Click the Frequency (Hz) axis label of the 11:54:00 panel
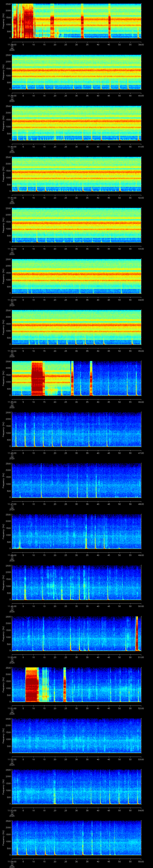The image size is (153, 868). (x=3, y=838)
